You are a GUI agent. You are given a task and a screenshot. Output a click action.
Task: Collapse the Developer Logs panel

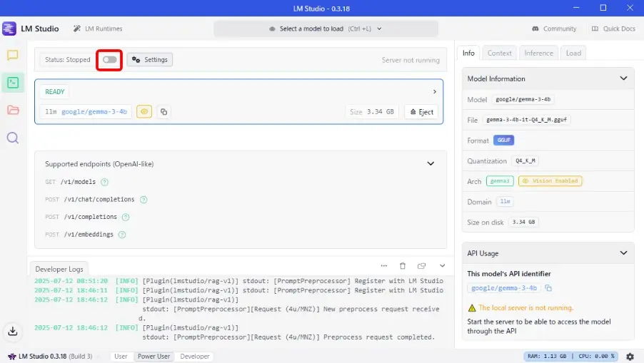(443, 266)
